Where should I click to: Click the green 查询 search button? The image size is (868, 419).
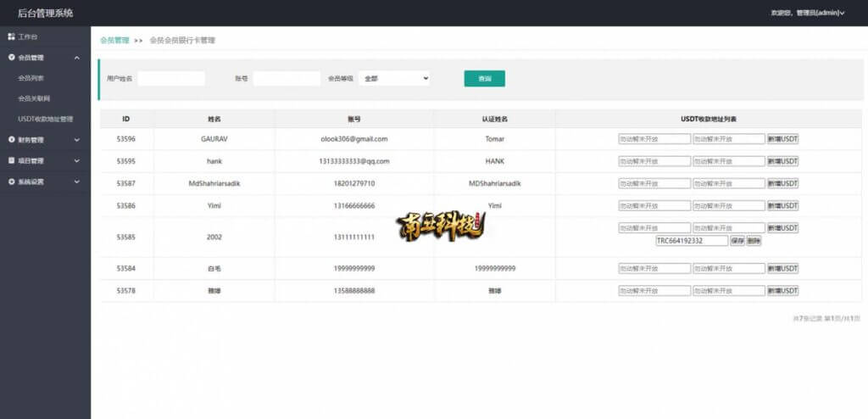coord(484,79)
